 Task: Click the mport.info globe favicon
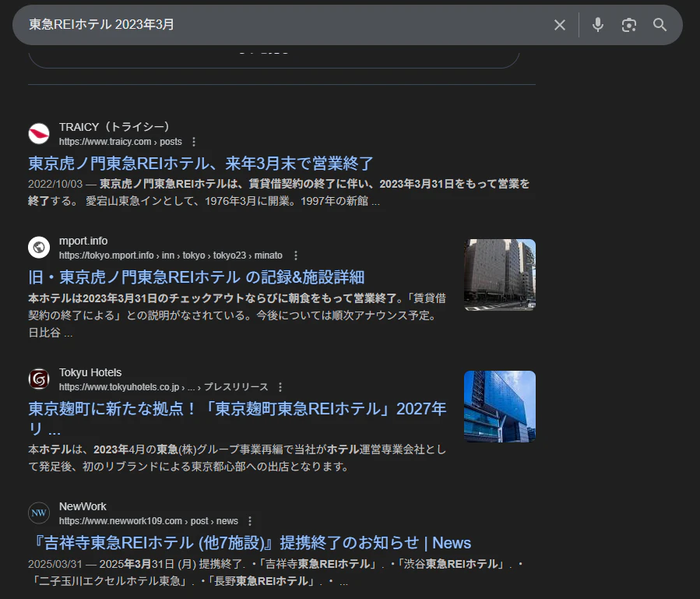click(x=39, y=247)
